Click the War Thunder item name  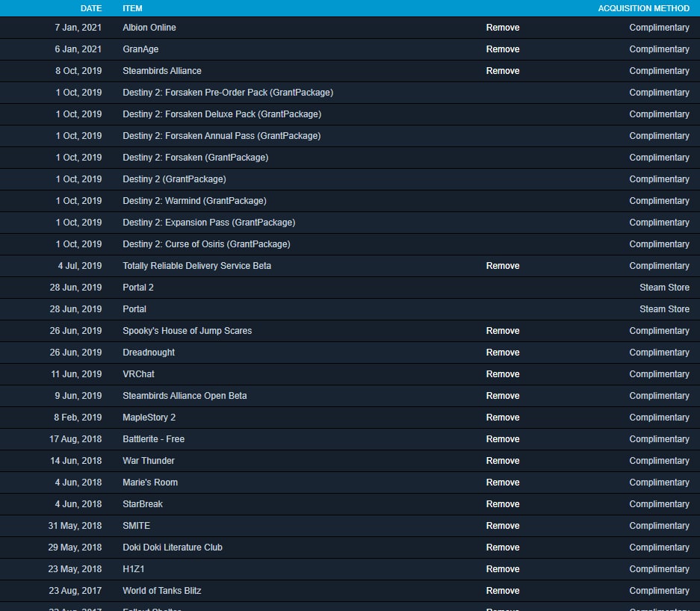(x=149, y=461)
